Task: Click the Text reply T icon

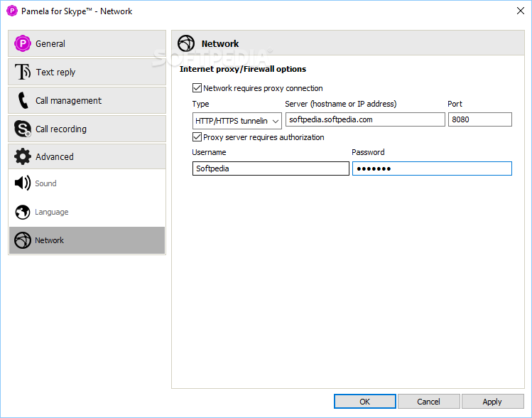Action: point(23,72)
